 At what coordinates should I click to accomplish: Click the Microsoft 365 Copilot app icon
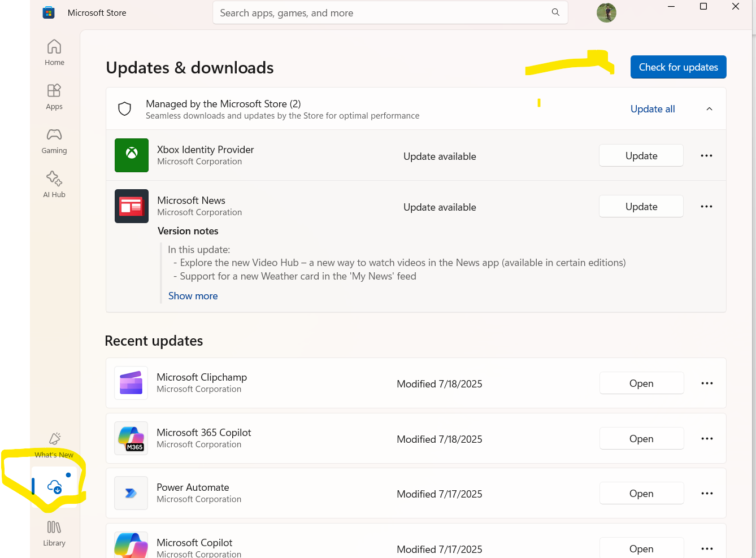(131, 438)
